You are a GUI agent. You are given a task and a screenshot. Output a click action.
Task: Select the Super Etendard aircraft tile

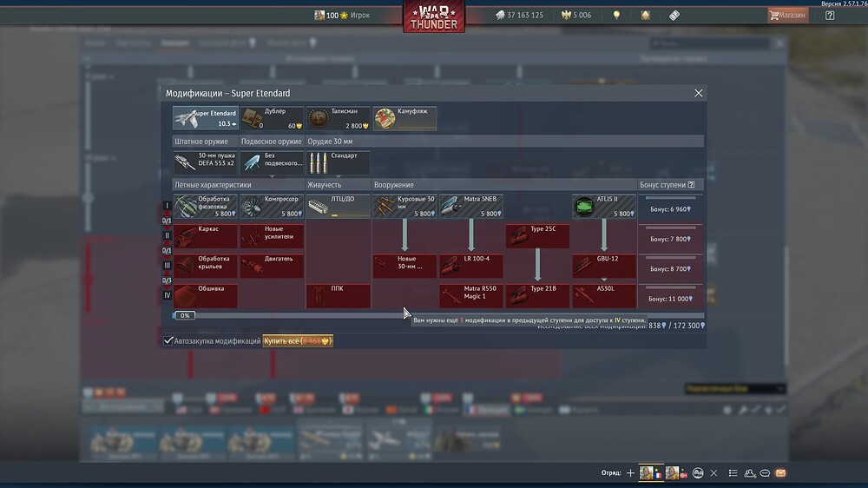coord(206,118)
